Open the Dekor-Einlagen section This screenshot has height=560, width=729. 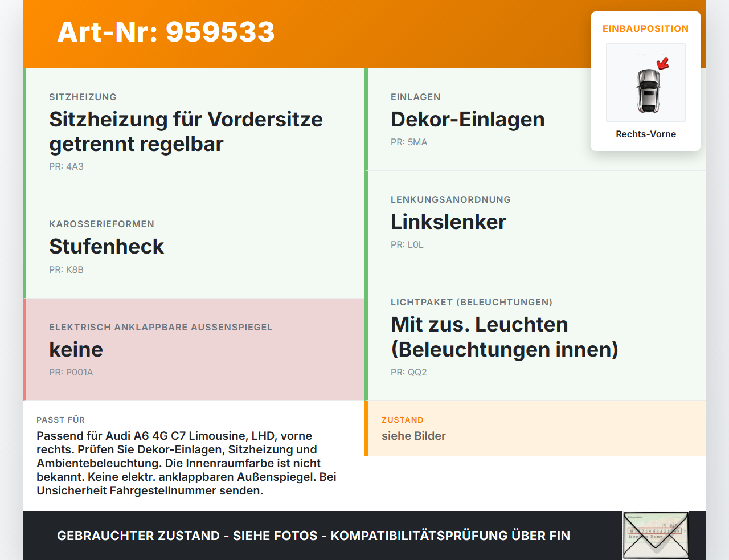pos(467,119)
